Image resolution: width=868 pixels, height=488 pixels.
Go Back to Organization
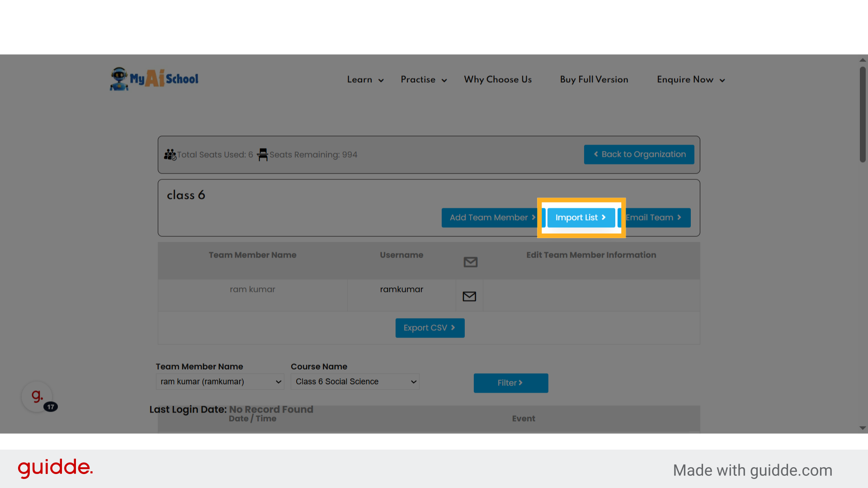click(639, 154)
